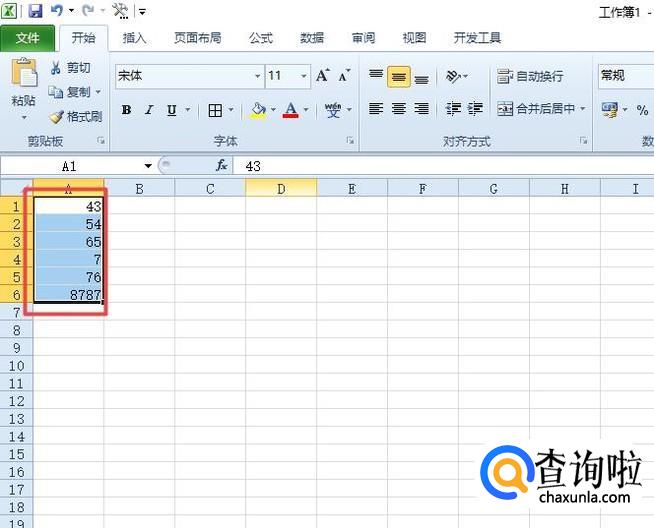The width and height of the screenshot is (654, 528).
Task: Open underline style dropdown arrow
Action: [188, 110]
